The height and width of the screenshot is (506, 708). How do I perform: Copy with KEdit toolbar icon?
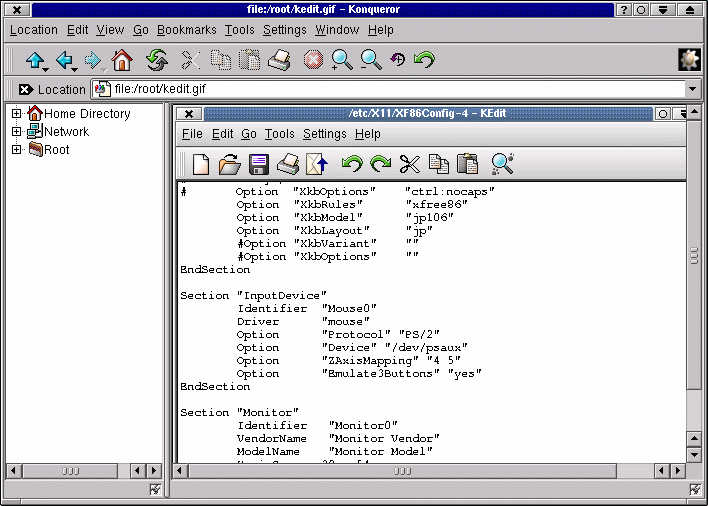(x=438, y=164)
